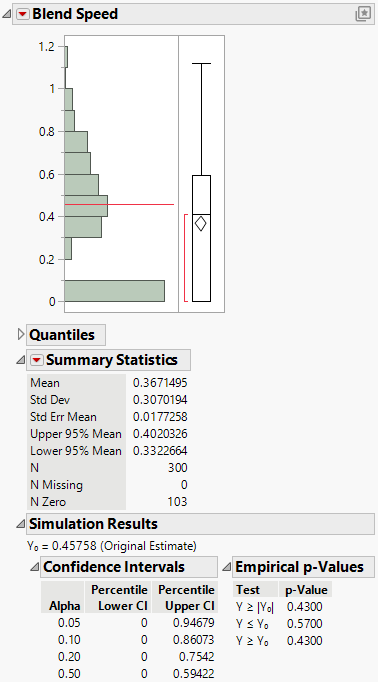Click the Empirical p-Values heading

pos(299,567)
